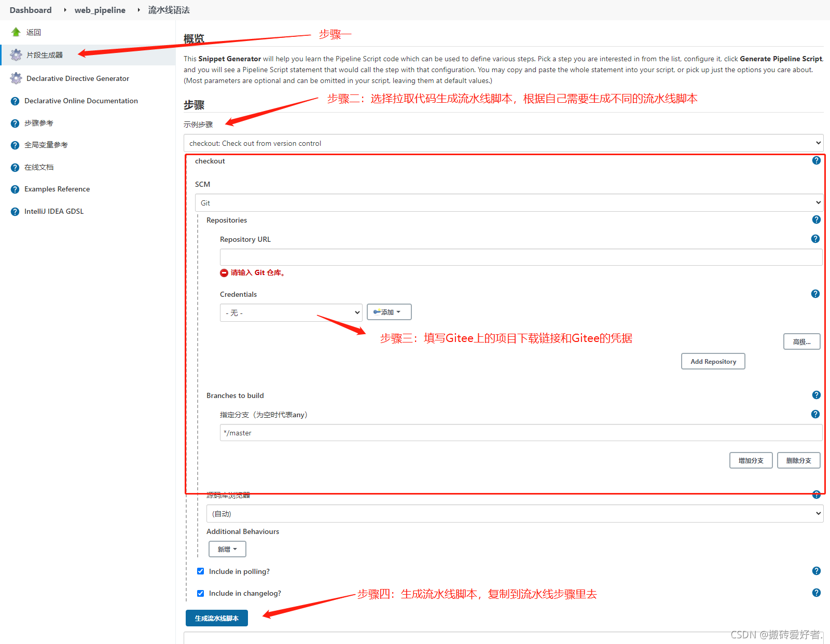Click the Declarative Directive Generator gear icon

coord(16,78)
